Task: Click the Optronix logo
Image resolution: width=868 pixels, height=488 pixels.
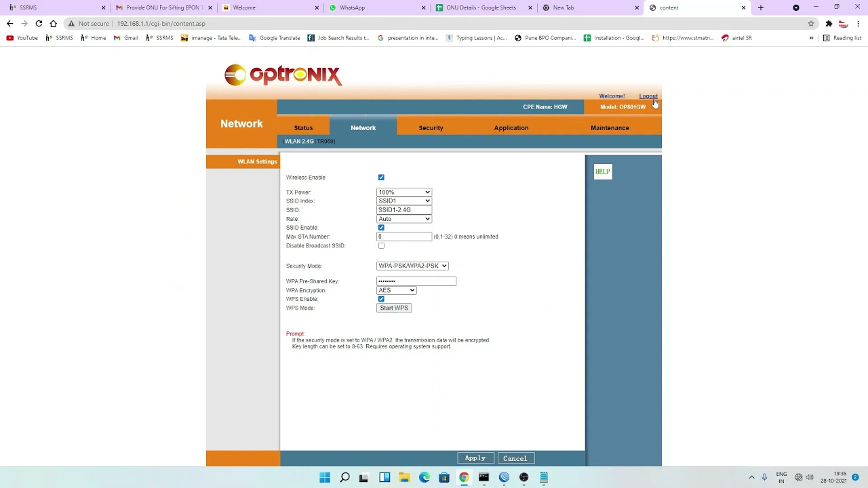Action: [x=283, y=75]
